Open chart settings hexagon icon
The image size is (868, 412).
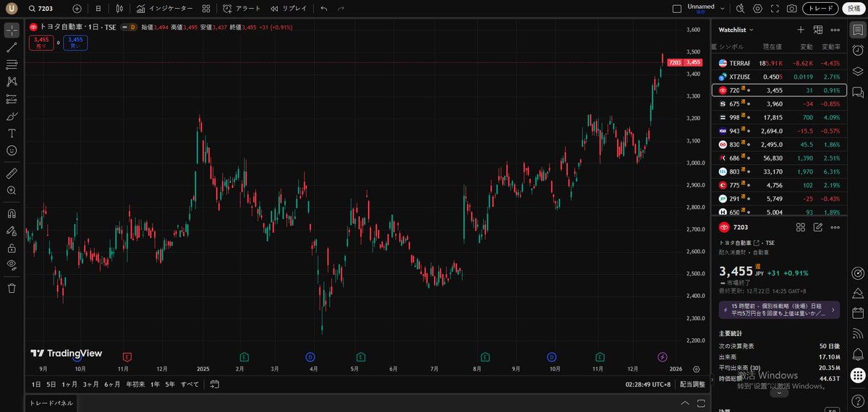(x=757, y=9)
